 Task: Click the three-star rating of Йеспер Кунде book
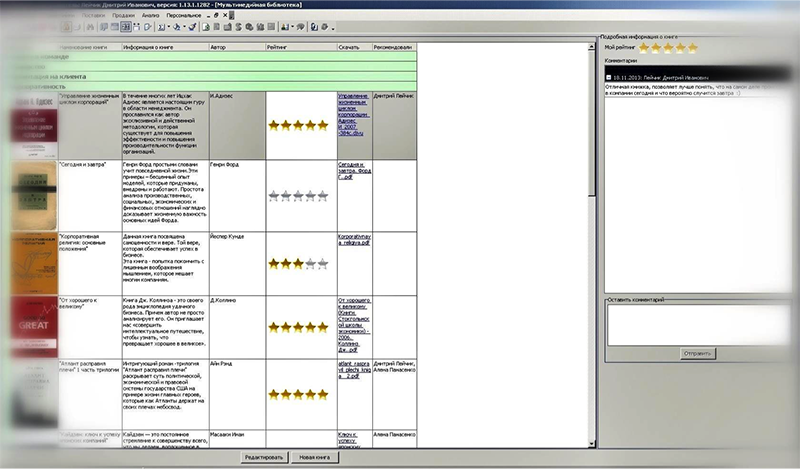click(298, 263)
